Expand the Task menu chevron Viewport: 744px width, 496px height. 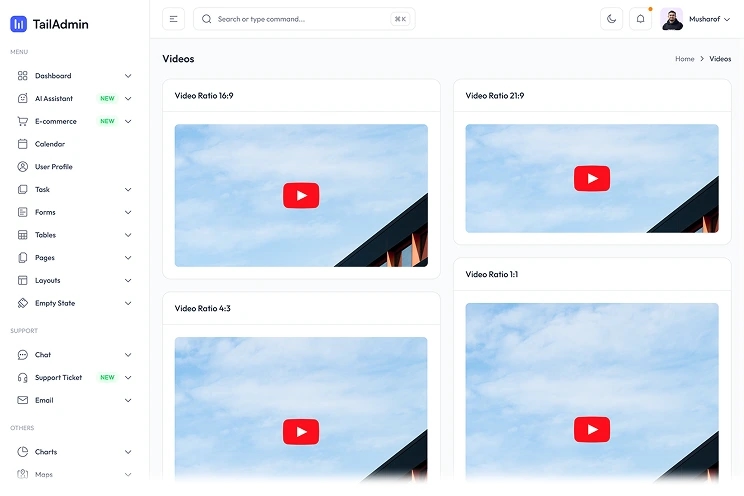click(x=128, y=190)
